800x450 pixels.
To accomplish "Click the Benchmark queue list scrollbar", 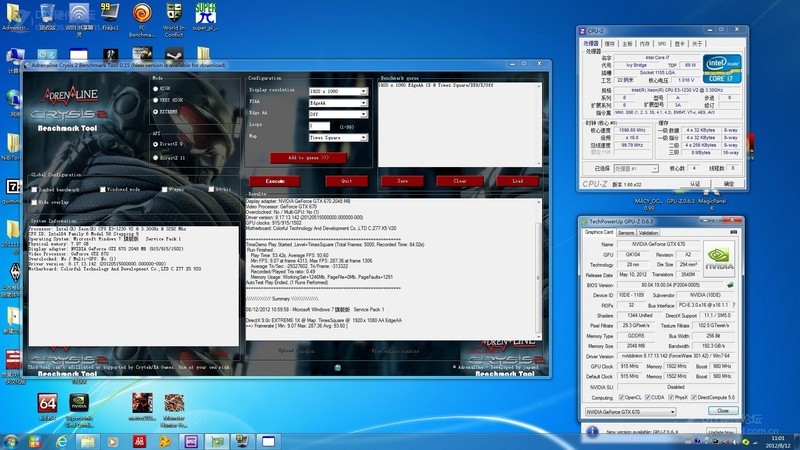I will click(x=539, y=124).
